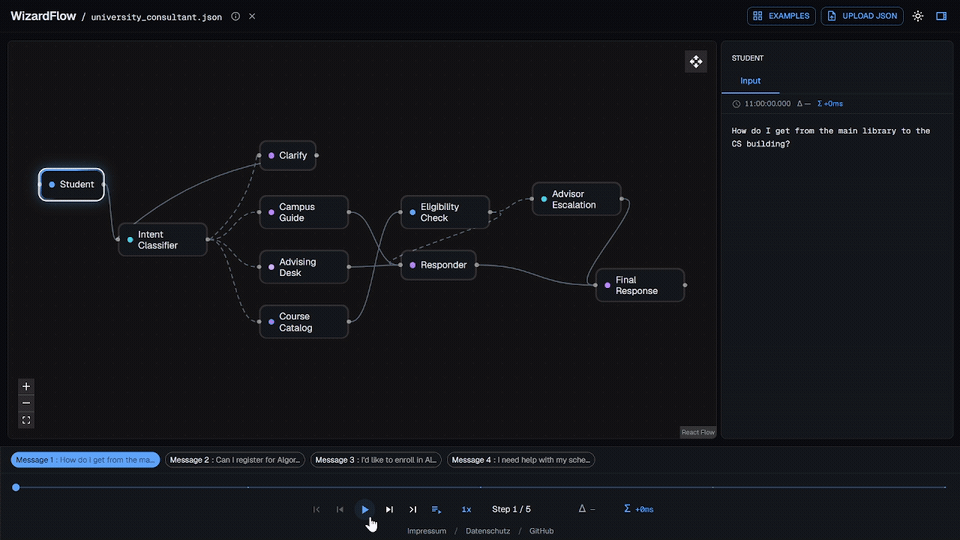Zoom in with the plus button
Screen dimensions: 960x540
[26, 386]
